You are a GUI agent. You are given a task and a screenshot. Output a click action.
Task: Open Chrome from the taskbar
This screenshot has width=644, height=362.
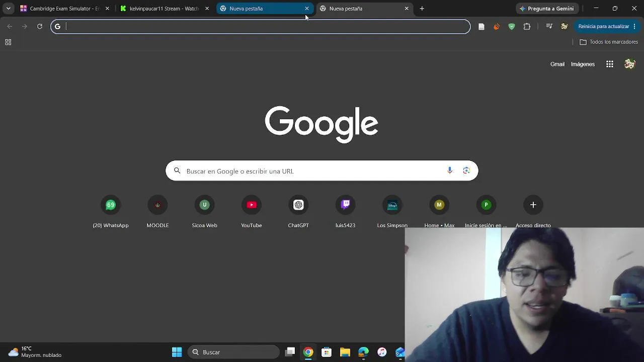tap(308, 352)
